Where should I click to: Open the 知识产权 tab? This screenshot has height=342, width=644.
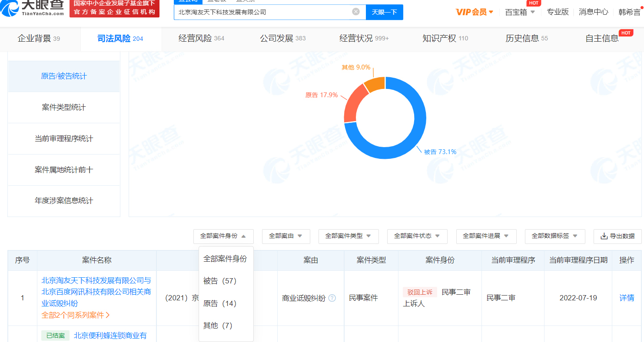(445, 39)
